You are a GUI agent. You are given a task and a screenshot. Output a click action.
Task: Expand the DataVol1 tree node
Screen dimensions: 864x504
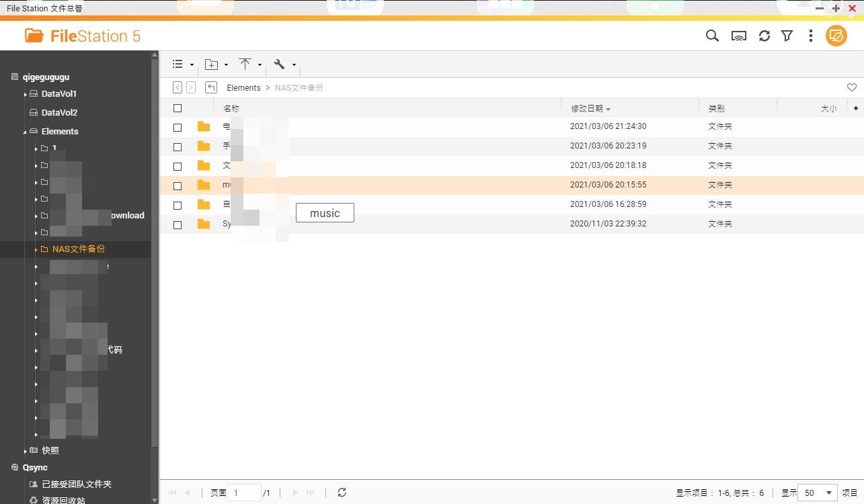24,94
